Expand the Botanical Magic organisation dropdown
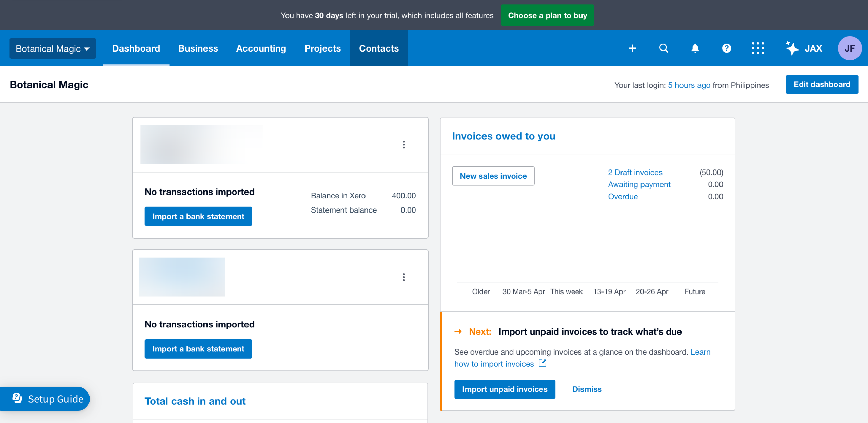 click(53, 48)
